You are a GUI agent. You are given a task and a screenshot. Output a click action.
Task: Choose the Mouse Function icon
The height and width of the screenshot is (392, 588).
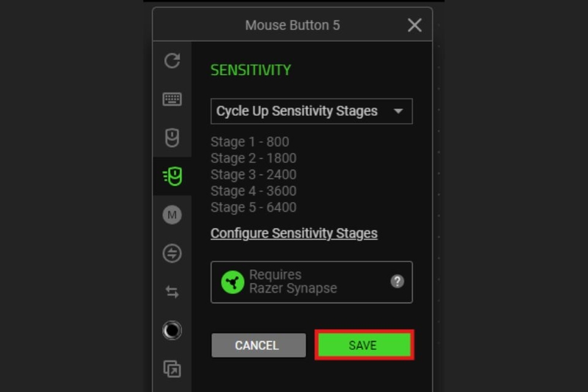[x=172, y=138]
